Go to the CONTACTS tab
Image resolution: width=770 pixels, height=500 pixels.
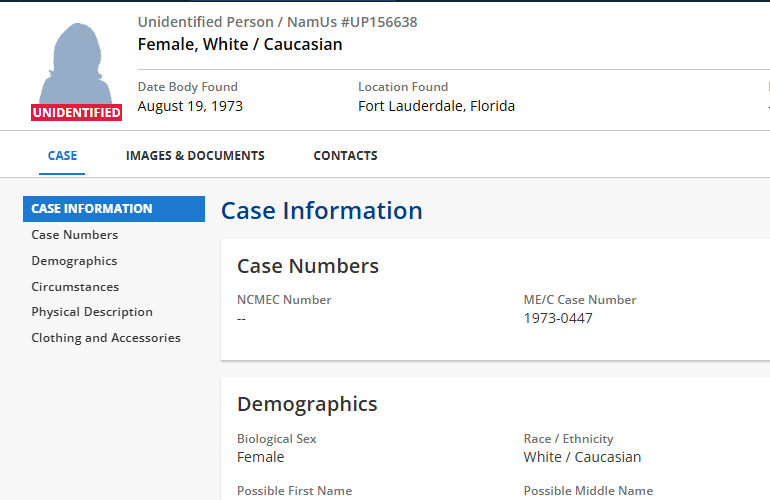point(345,156)
